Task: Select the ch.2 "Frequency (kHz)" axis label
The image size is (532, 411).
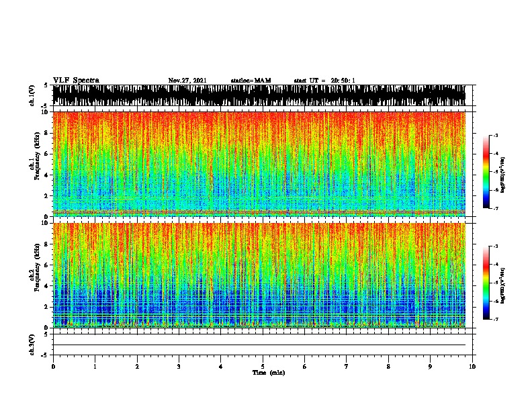Action: (x=38, y=267)
